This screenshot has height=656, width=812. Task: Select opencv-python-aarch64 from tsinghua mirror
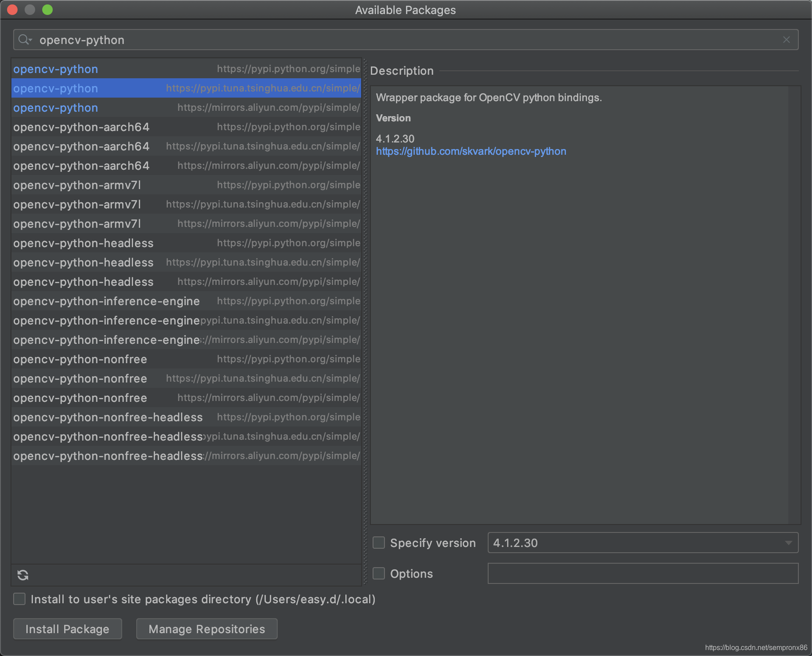click(186, 146)
